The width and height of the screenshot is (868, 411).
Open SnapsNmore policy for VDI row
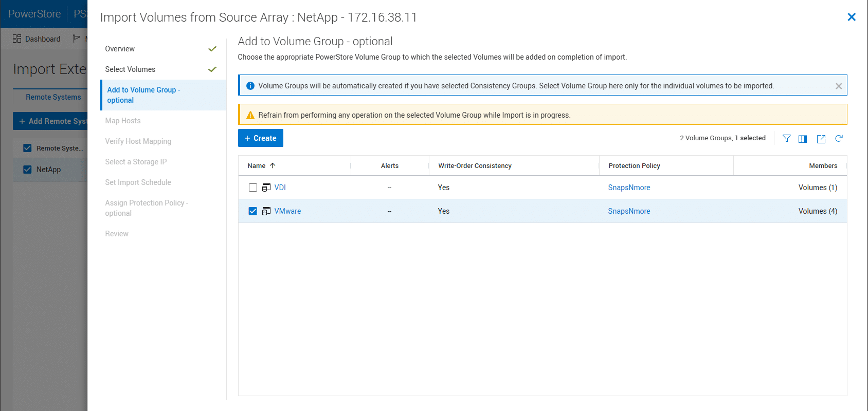[x=629, y=188]
